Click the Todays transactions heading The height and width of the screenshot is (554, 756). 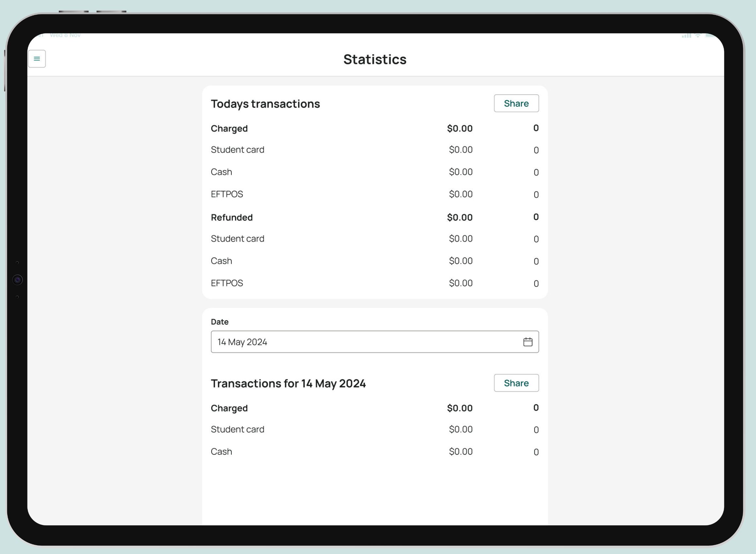[x=265, y=104]
